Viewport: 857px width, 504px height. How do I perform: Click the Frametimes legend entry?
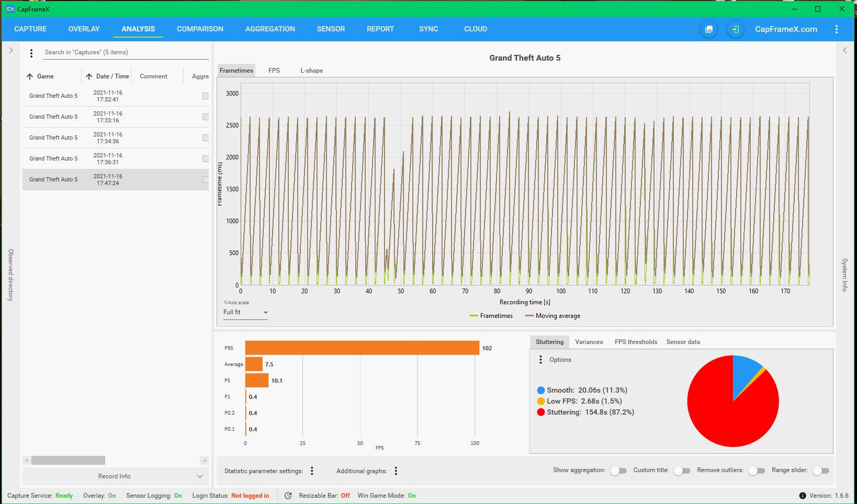[491, 316]
